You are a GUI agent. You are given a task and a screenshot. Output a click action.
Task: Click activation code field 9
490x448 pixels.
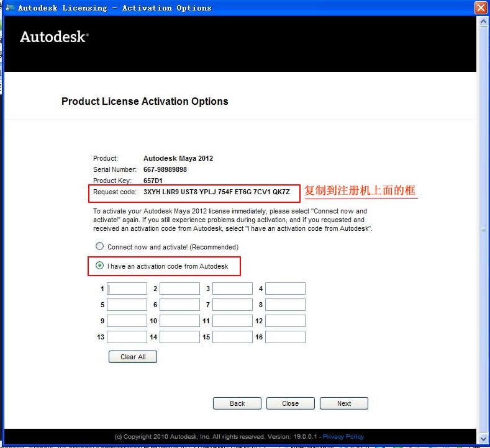[127, 321]
